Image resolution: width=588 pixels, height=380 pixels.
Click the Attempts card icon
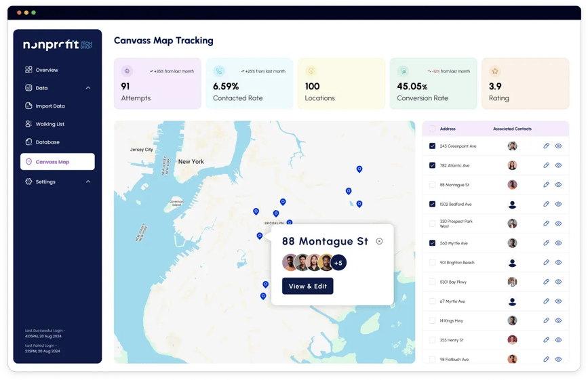tap(126, 71)
